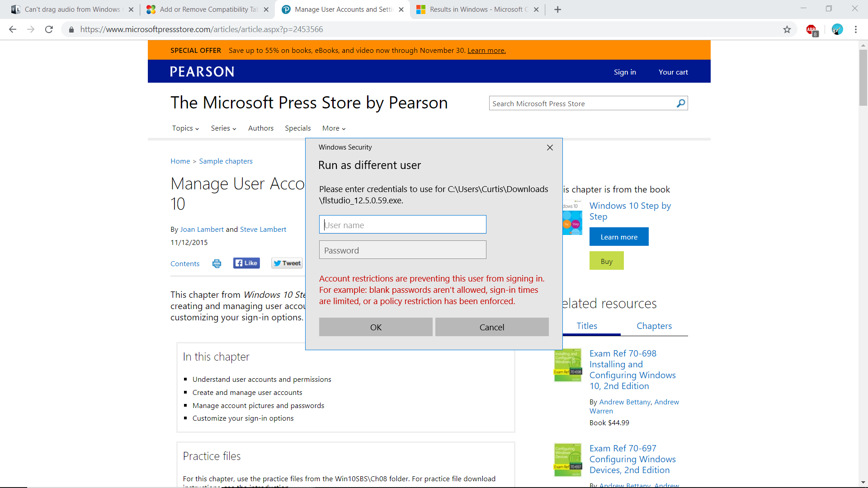
Task: Click the browser forward arrow
Action: point(31,29)
